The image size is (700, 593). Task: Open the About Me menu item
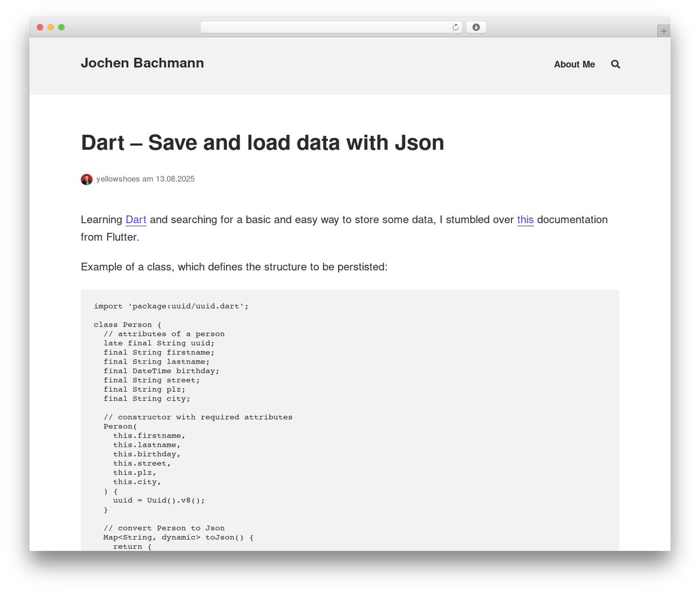[x=574, y=65]
